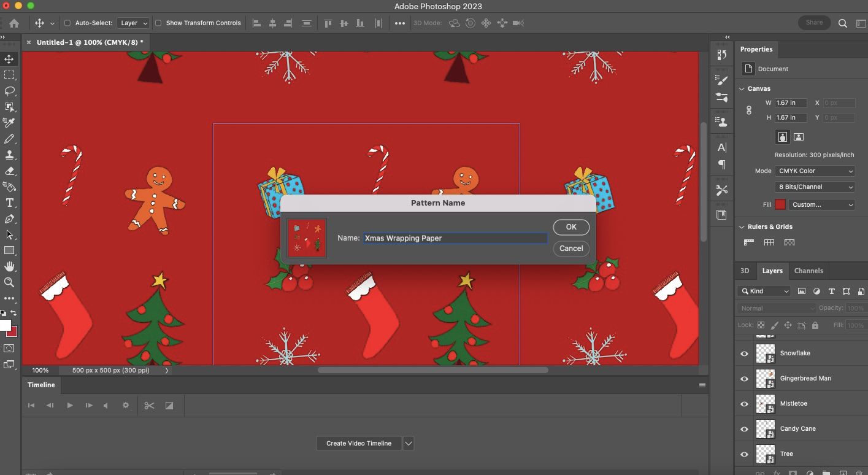The image size is (868, 475).
Task: Hide the Gingerbread Man layer
Action: point(744,379)
